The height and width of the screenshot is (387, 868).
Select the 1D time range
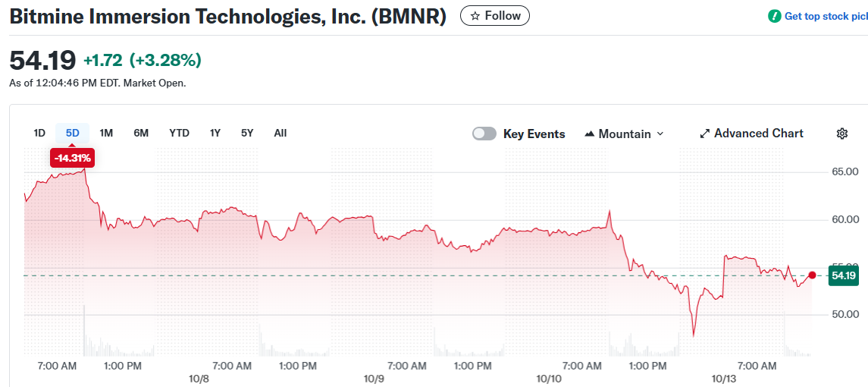(x=39, y=133)
